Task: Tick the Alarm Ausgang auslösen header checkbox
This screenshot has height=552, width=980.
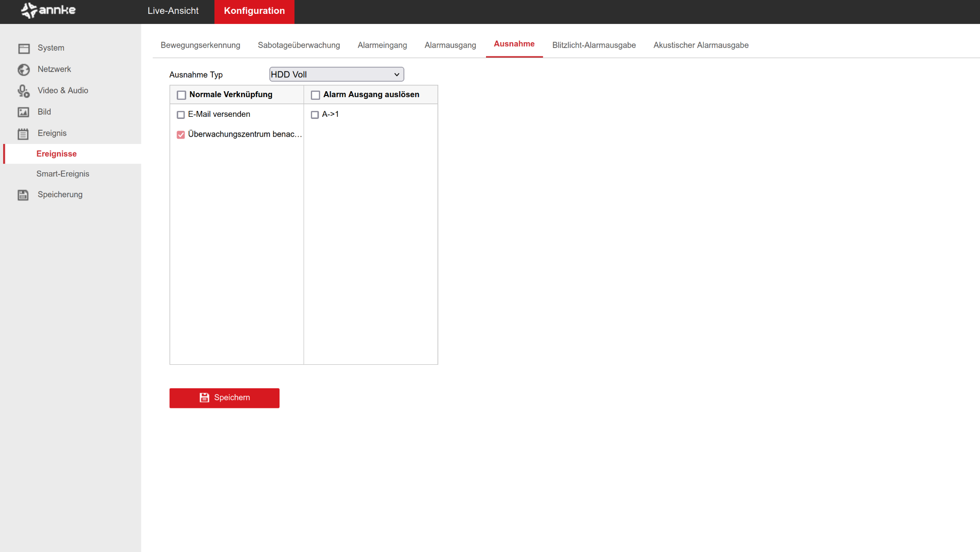Action: click(x=315, y=95)
